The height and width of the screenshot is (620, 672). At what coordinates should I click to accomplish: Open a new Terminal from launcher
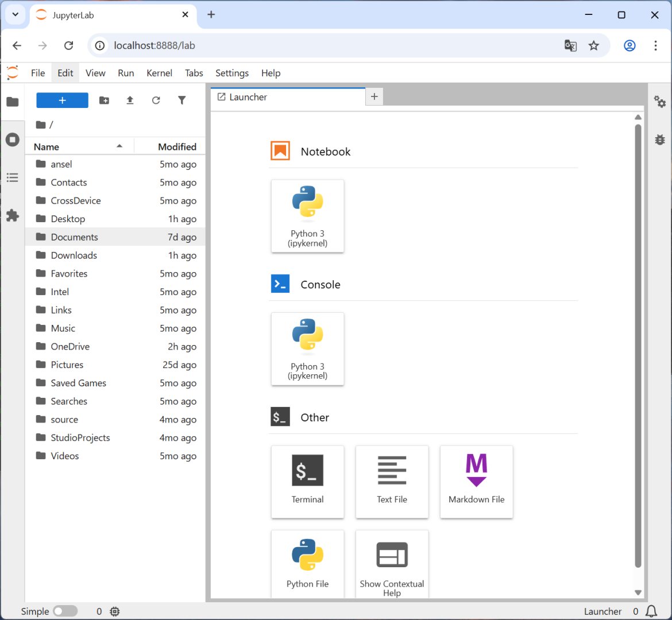(307, 482)
